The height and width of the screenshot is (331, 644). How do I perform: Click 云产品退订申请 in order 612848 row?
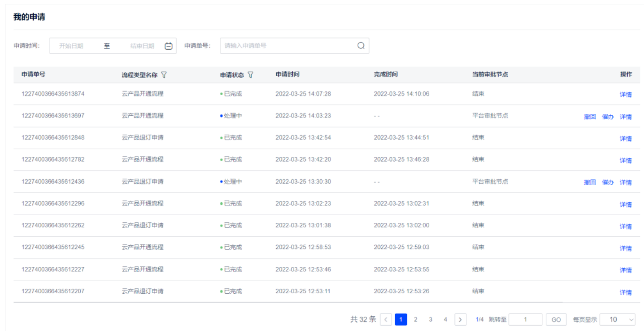(143, 137)
